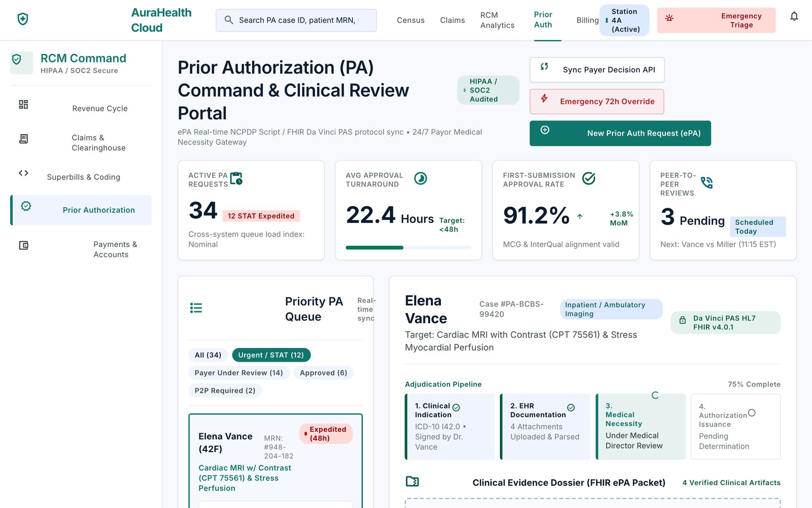
Task: Click the Revenue Cycle dashboard icon
Action: click(x=23, y=104)
